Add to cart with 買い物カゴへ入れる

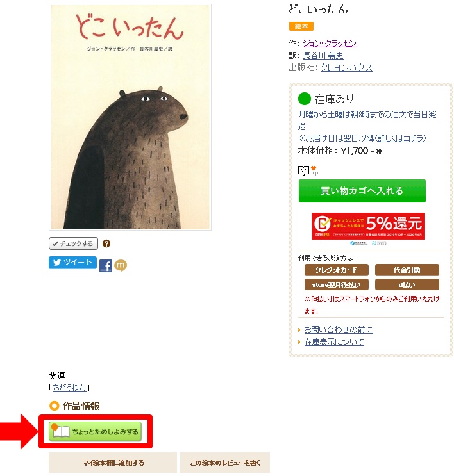pos(362,191)
